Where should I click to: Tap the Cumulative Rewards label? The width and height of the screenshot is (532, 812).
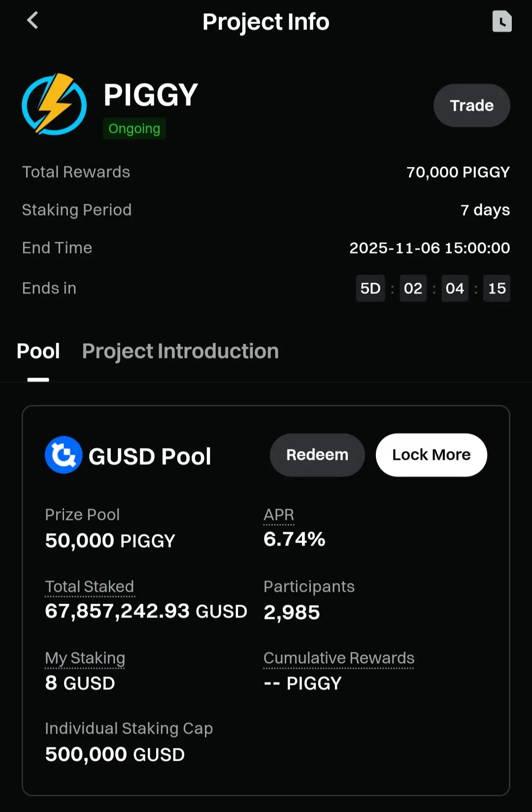click(x=339, y=658)
